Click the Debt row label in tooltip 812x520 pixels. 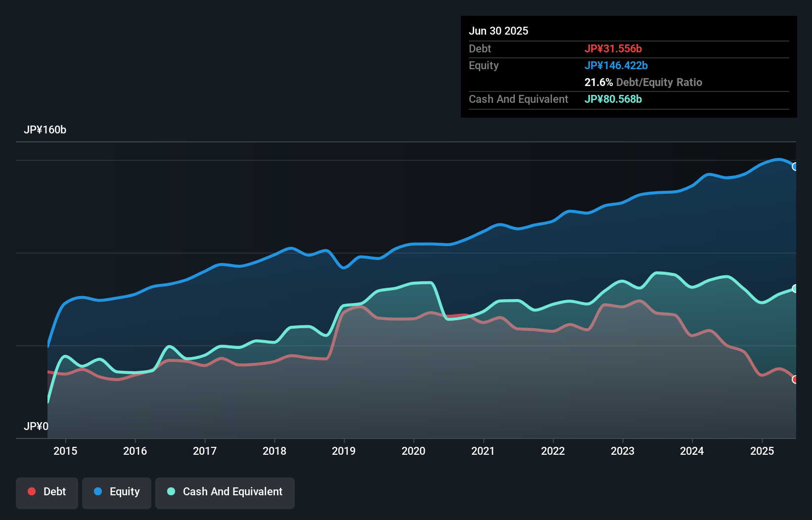pos(480,48)
